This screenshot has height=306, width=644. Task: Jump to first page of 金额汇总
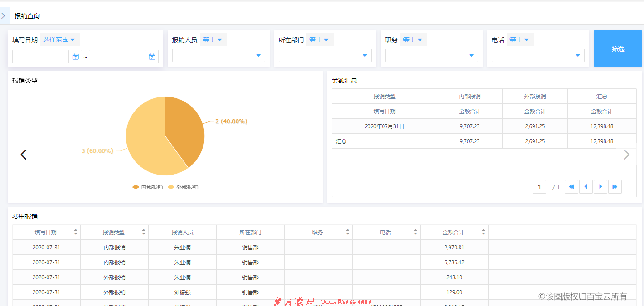pos(571,187)
